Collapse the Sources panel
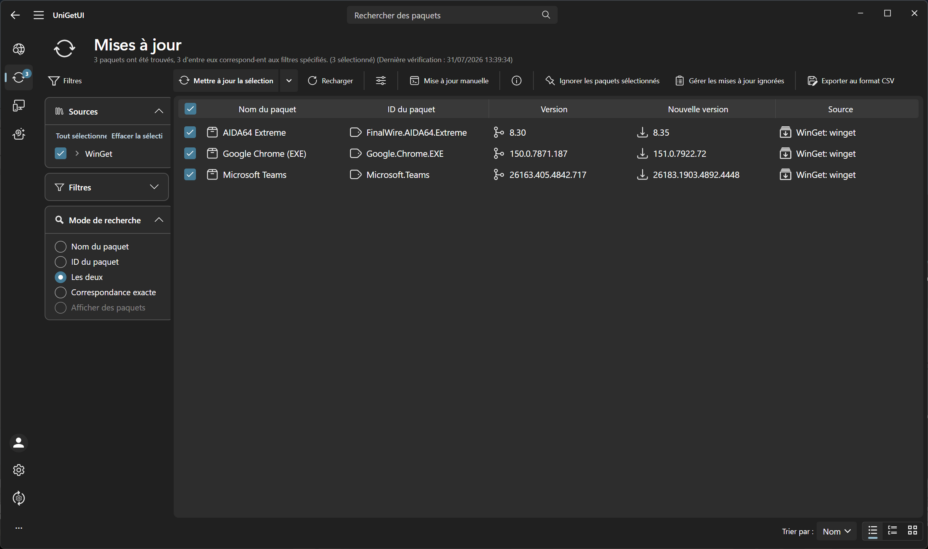The height and width of the screenshot is (549, 928). click(x=159, y=111)
